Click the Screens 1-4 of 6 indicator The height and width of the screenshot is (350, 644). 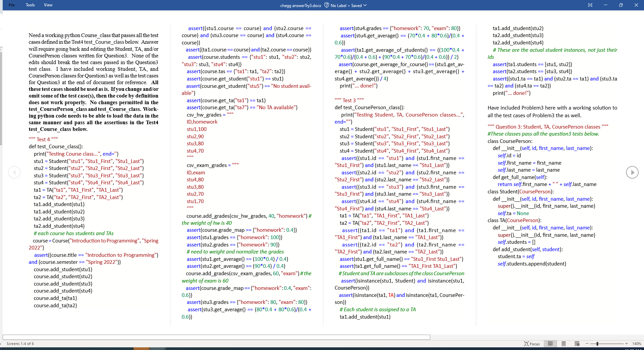click(x=20, y=344)
